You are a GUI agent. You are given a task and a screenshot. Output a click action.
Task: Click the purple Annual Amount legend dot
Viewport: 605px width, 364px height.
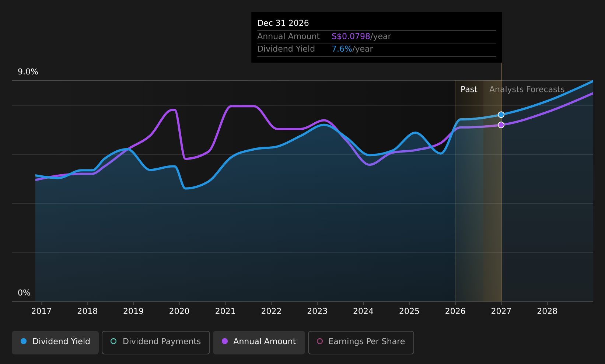[225, 341]
